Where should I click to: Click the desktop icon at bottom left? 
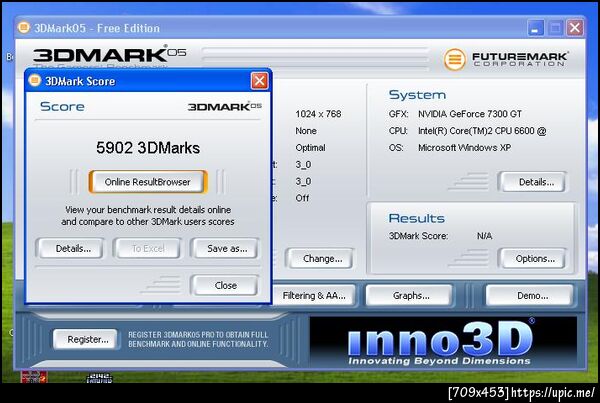[x=34, y=377]
